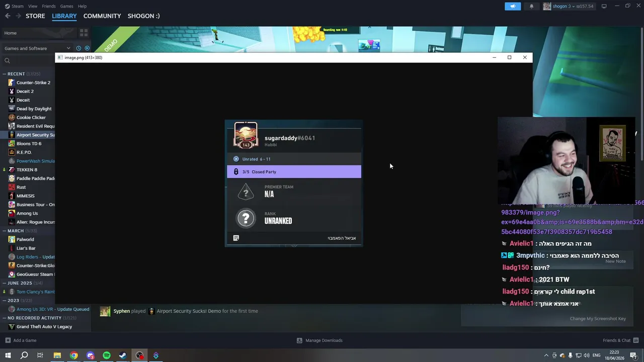
Task: Switch Steam to Big Picture mode icon
Action: coord(604,6)
